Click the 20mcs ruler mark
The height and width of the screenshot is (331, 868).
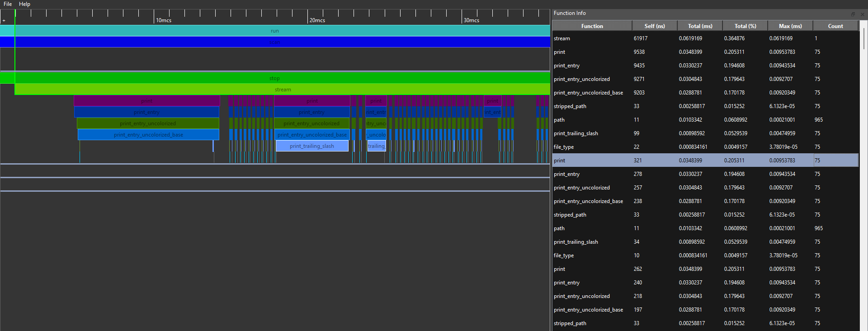click(x=317, y=20)
